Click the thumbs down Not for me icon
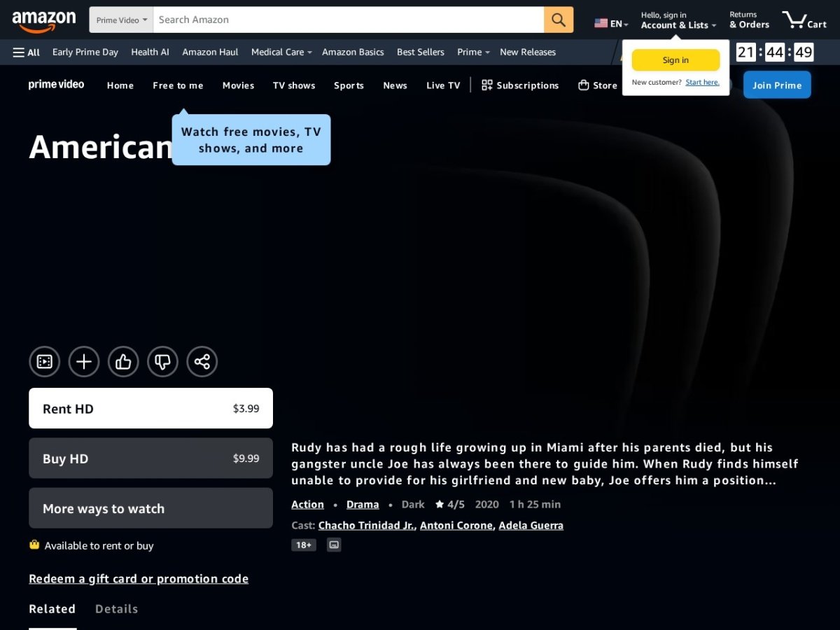The width and height of the screenshot is (840, 630). click(162, 362)
